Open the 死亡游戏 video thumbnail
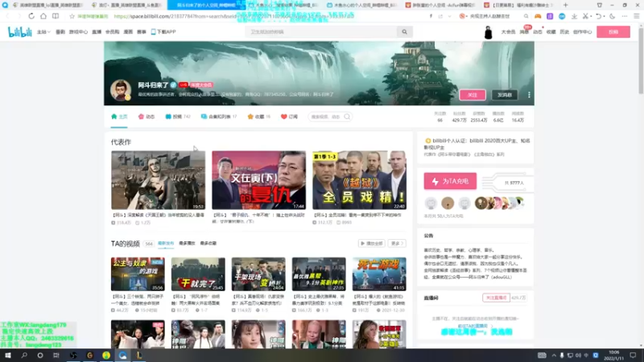This screenshot has width=644, height=362. pos(379,274)
